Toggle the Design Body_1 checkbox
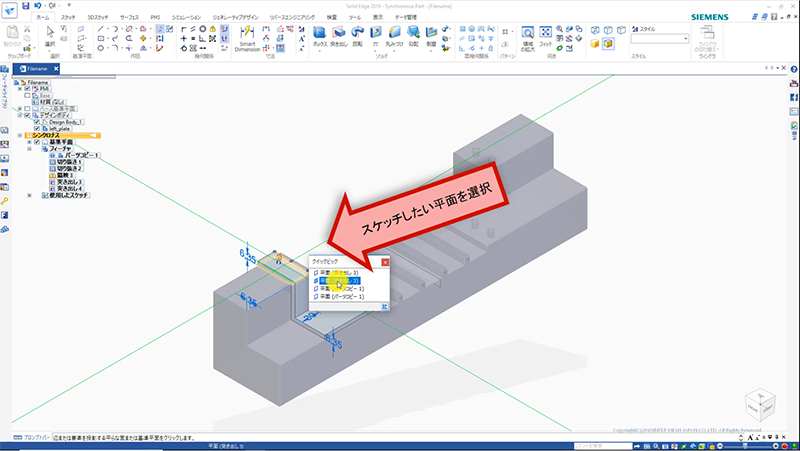 pyautogui.click(x=37, y=121)
